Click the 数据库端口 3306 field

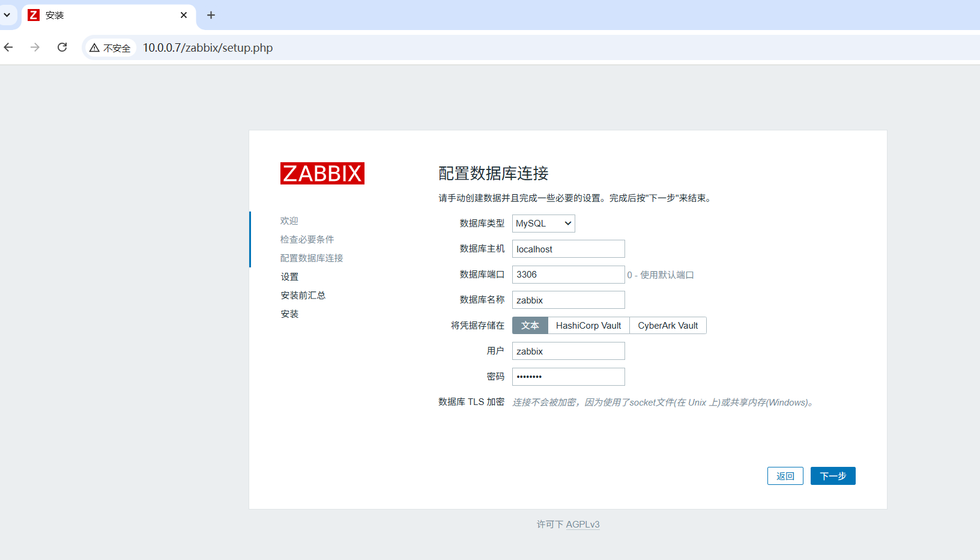tap(569, 275)
